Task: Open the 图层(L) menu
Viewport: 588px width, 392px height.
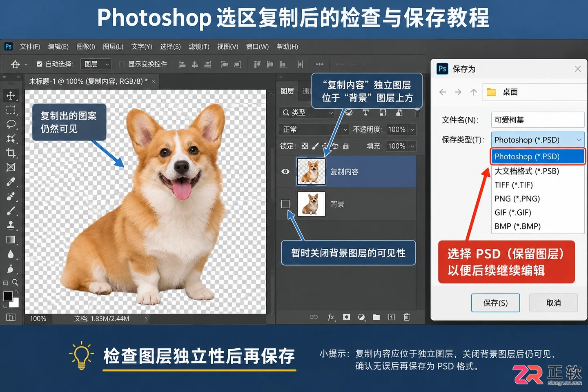Action: coord(113,47)
